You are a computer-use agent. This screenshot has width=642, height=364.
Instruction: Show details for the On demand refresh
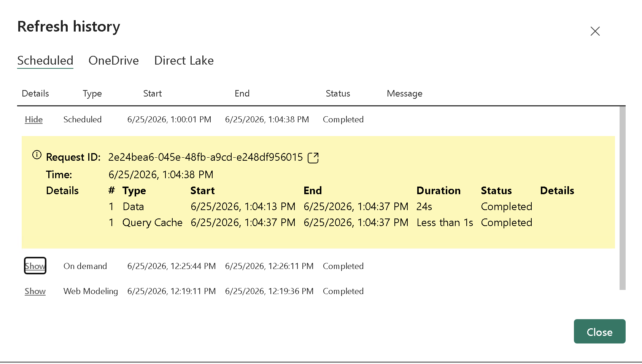[x=35, y=266]
